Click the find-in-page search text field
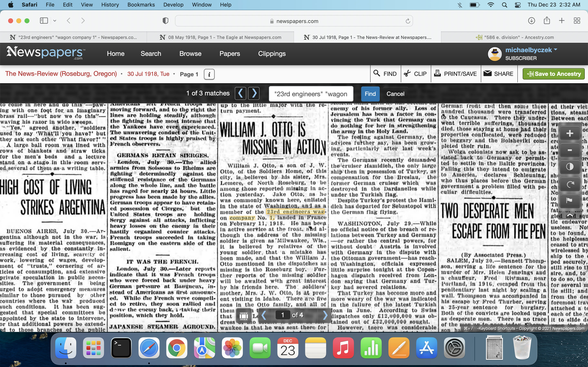Viewport: 588px width, 367px height. (x=311, y=94)
